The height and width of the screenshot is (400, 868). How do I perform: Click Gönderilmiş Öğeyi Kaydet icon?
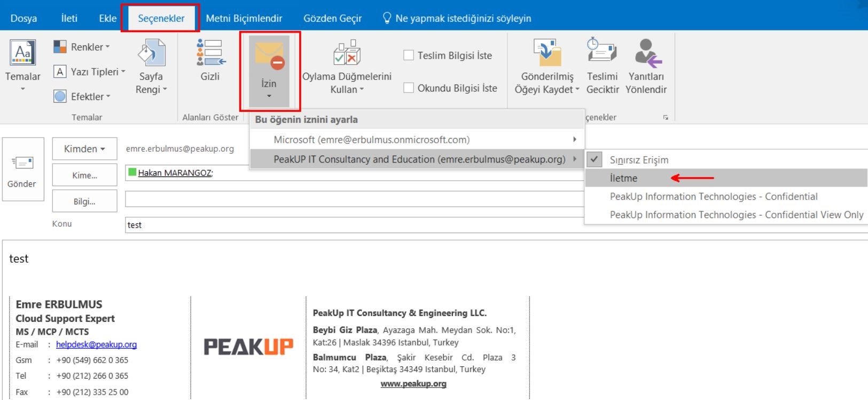[547, 53]
